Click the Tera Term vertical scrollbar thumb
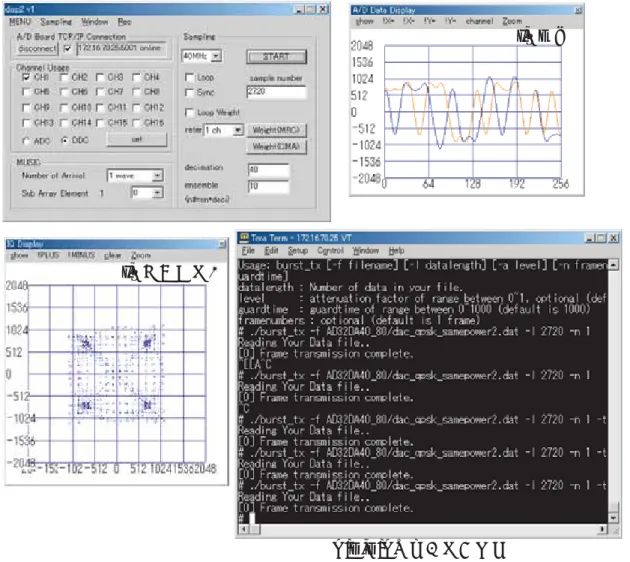The height and width of the screenshot is (562, 630). (613, 507)
